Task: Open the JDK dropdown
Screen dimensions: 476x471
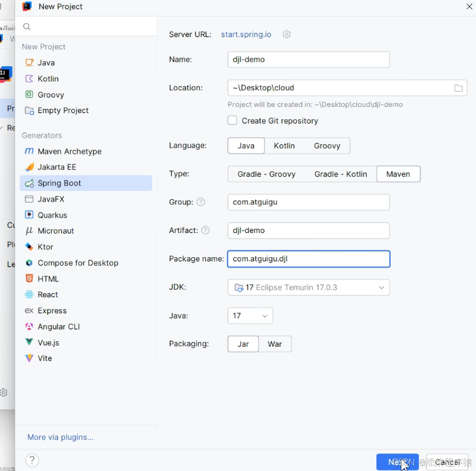Action: 308,287
